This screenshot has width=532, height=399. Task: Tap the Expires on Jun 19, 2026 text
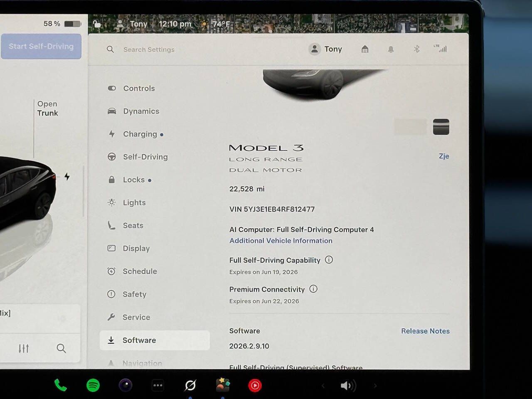coord(264,272)
